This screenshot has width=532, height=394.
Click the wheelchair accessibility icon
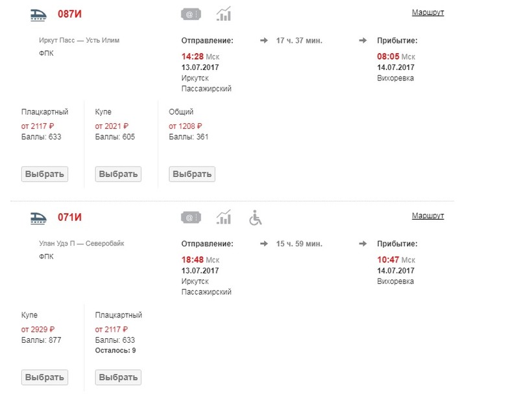[x=256, y=218]
